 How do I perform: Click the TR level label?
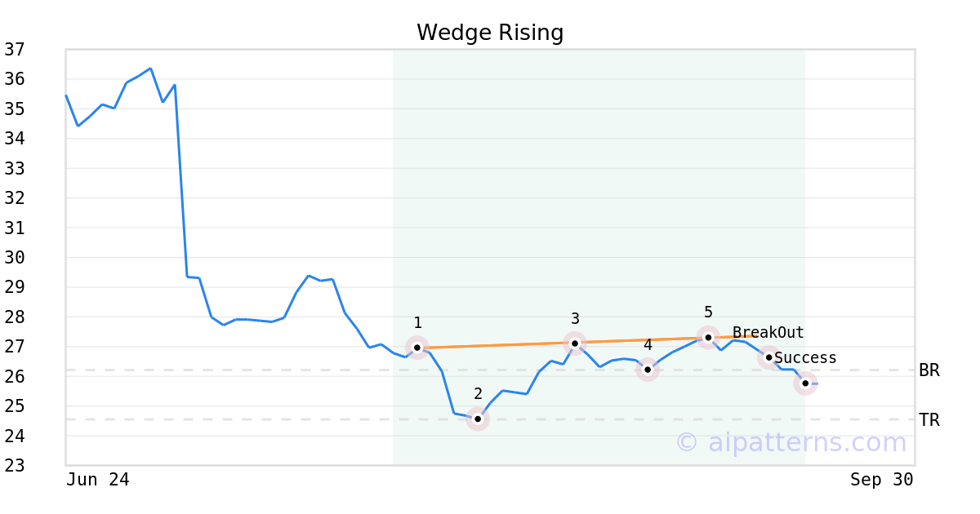[929, 420]
